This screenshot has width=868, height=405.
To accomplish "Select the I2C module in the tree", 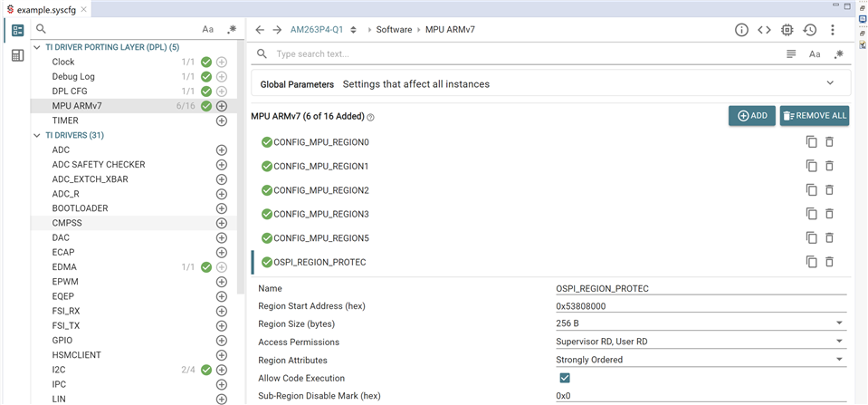I will click(x=60, y=370).
